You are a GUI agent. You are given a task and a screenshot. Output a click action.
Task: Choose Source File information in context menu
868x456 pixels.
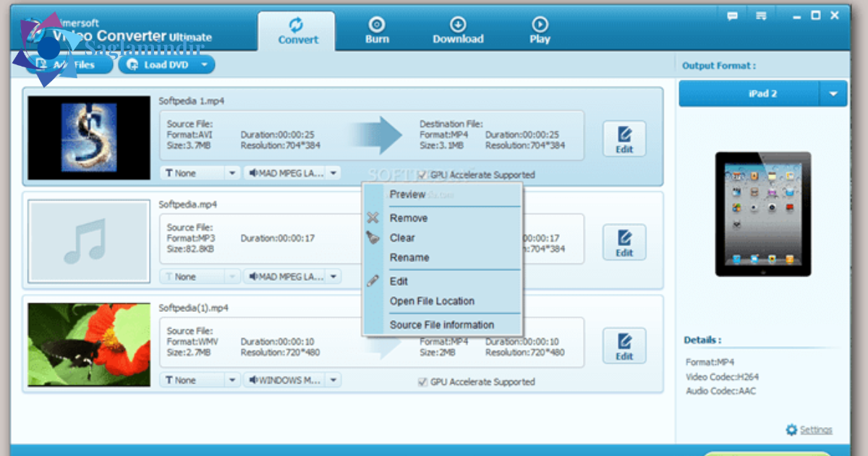[x=442, y=325]
